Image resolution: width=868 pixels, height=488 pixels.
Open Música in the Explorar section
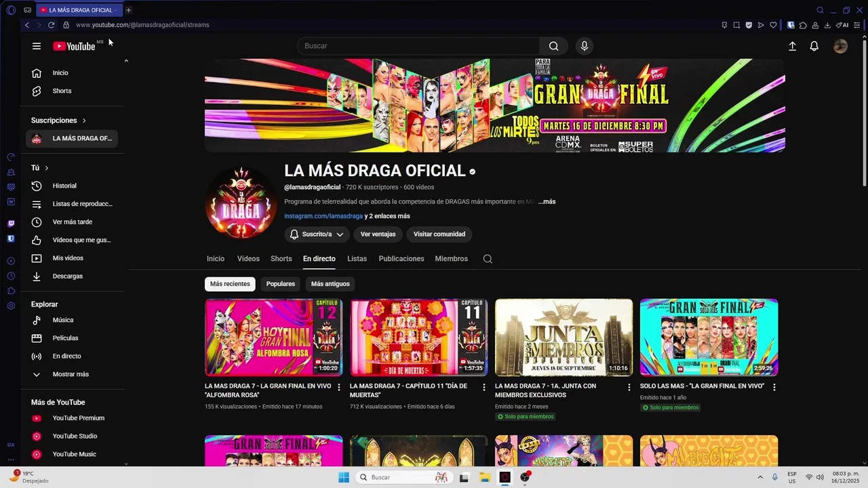click(71, 320)
